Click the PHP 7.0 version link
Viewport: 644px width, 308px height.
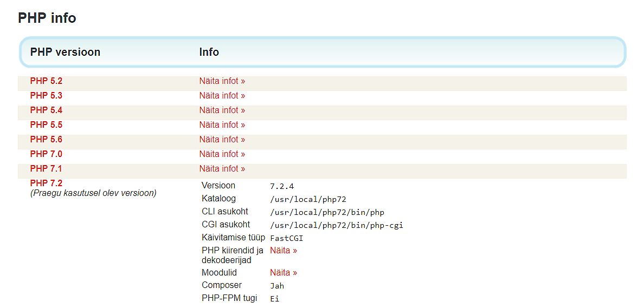coord(46,154)
